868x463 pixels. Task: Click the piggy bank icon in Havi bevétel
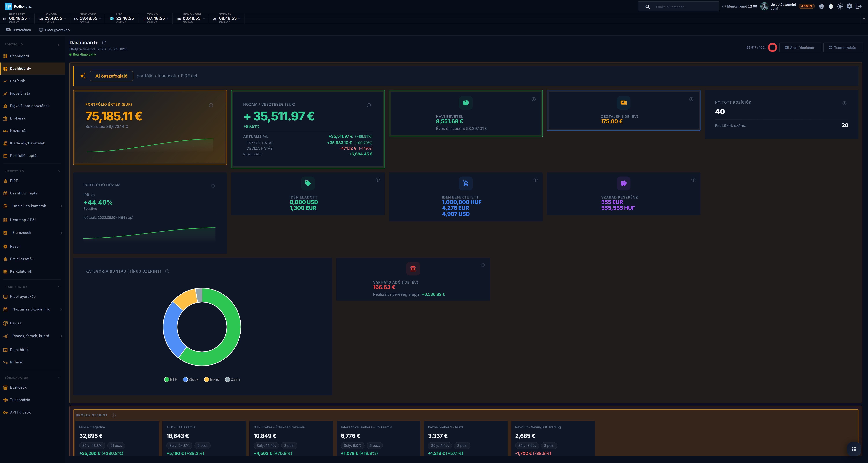coord(466,103)
